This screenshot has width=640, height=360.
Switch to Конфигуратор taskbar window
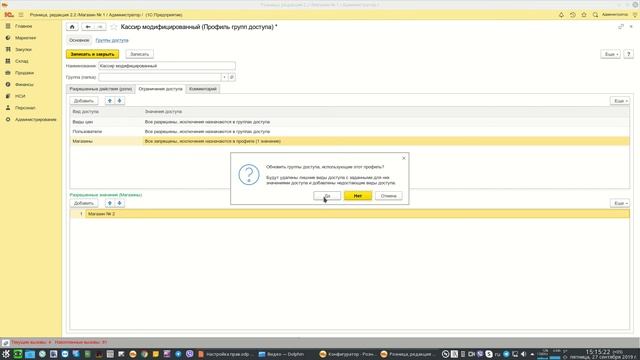347,354
